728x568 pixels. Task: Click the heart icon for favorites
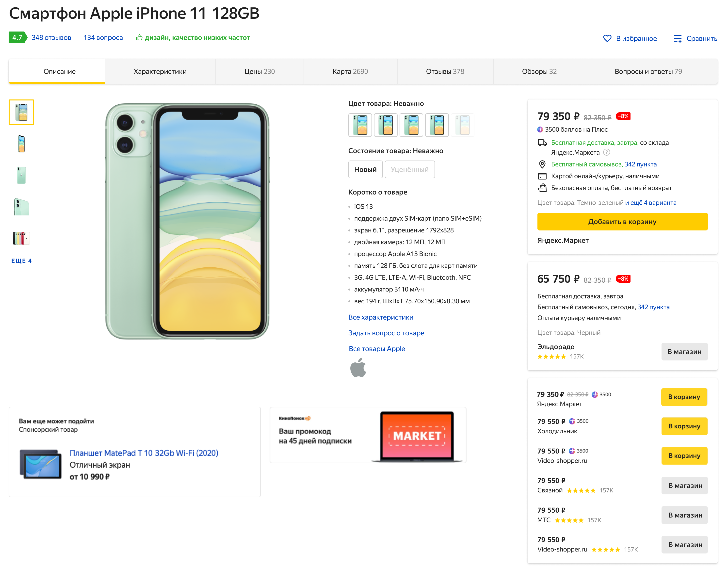(x=607, y=38)
